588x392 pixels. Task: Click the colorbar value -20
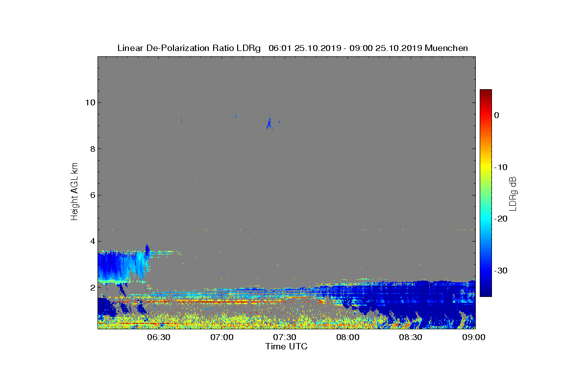tap(501, 219)
